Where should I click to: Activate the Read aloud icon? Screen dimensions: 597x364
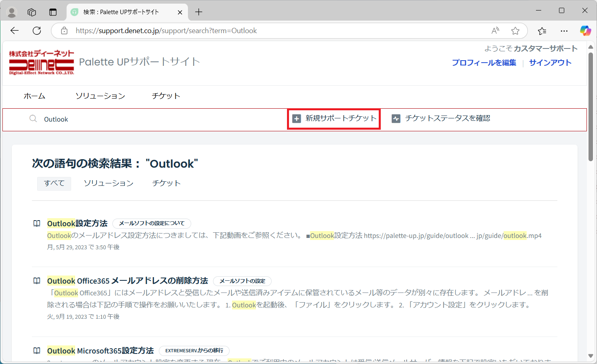[495, 31]
